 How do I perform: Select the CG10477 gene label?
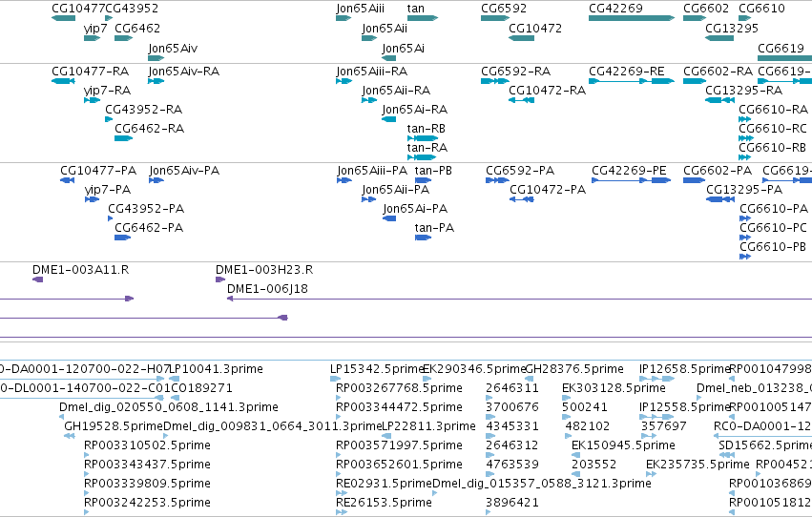point(78,9)
